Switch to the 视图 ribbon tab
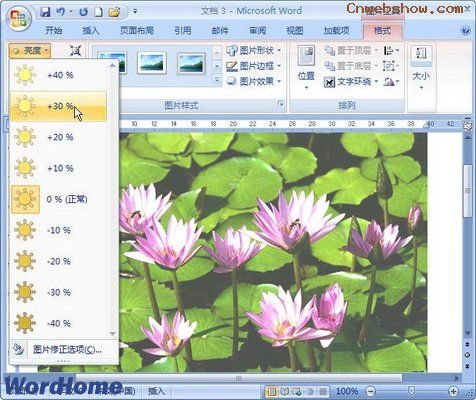Image resolution: width=476 pixels, height=400 pixels. pos(295,31)
